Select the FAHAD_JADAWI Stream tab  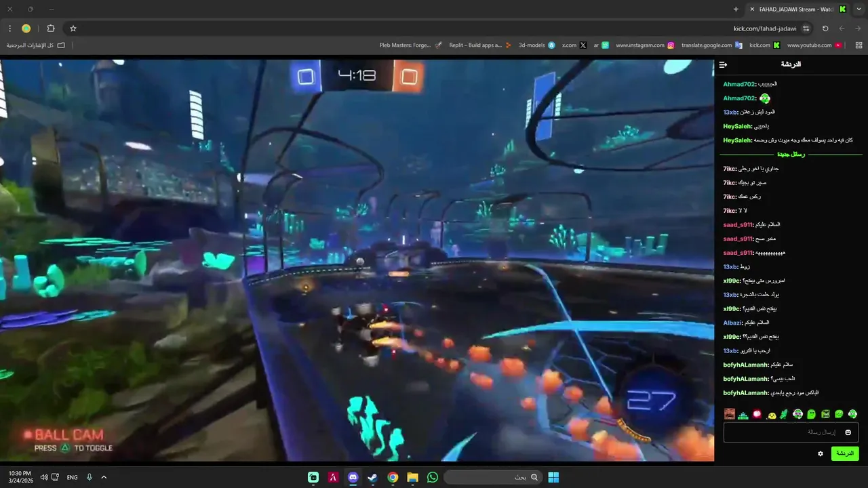coord(797,9)
